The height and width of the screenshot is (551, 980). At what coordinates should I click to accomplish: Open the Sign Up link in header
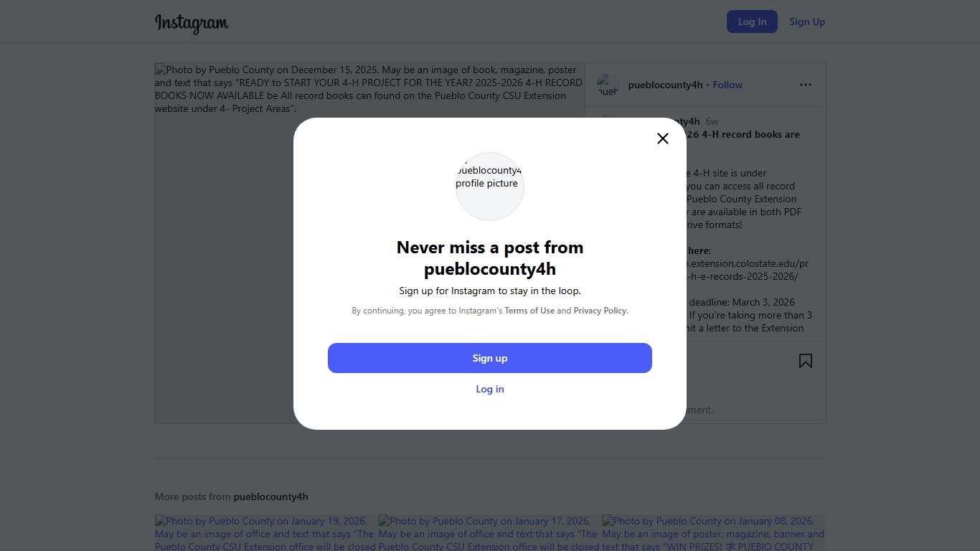[807, 22]
